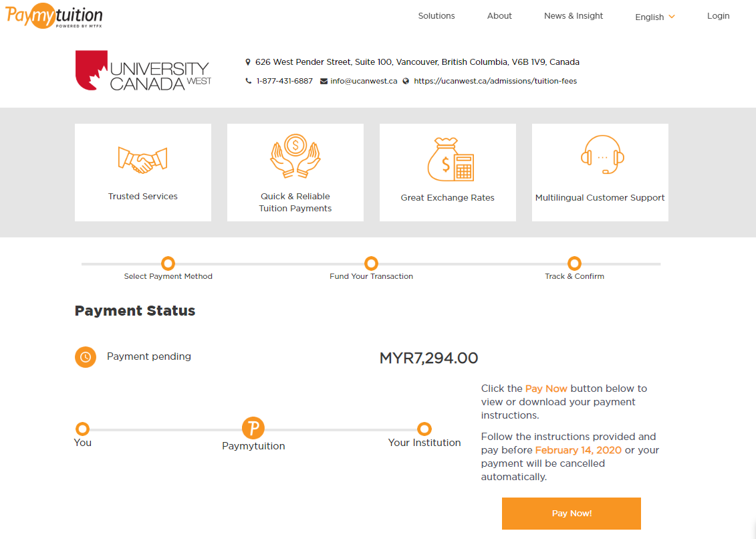Click the Login link
756x539 pixels.
pyautogui.click(x=718, y=16)
